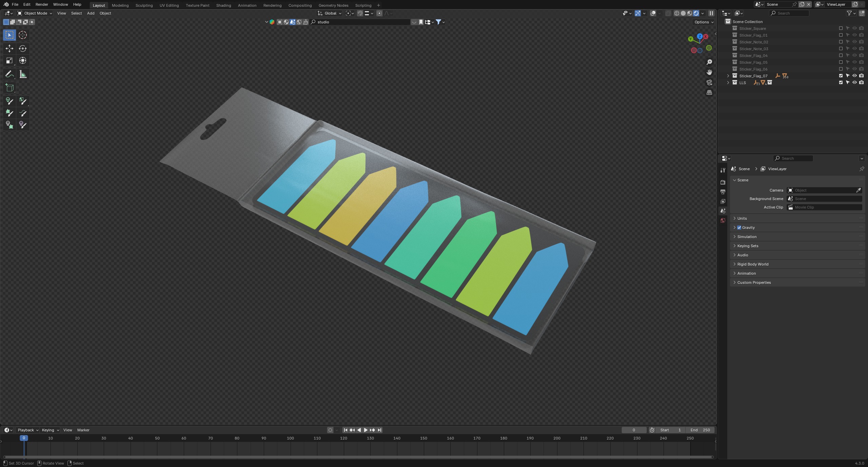868x467 pixels.
Task: Hide Sticker_Flag_07 with its eye icon
Action: point(854,76)
